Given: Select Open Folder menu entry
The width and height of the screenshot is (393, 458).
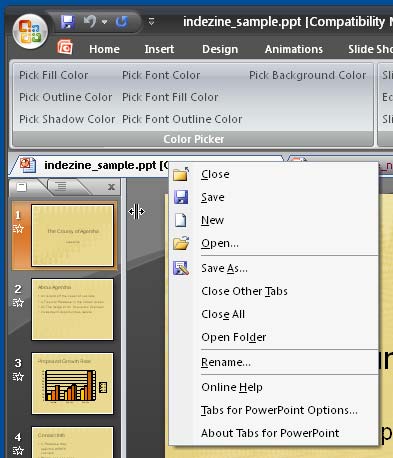Looking at the screenshot, I should tap(273, 337).
